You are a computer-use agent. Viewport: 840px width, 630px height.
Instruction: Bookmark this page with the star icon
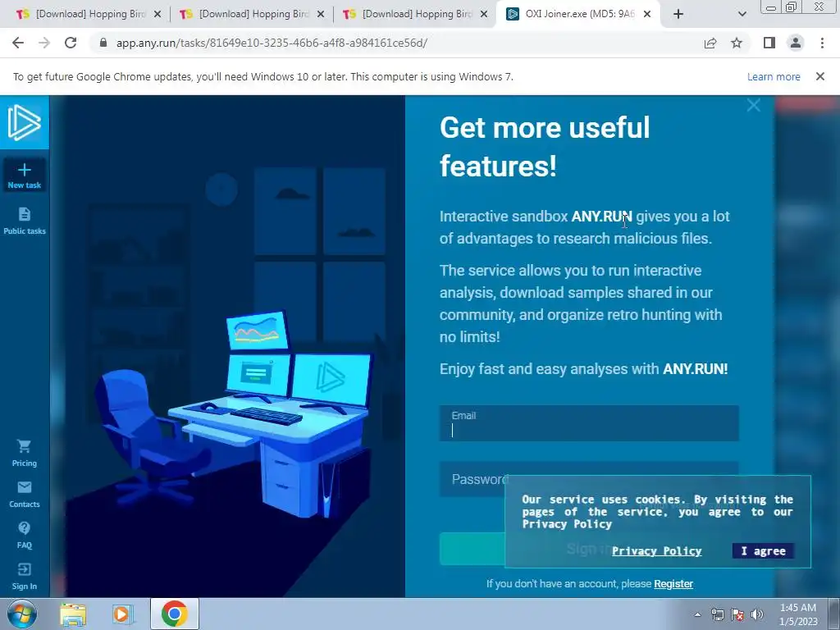[737, 43]
